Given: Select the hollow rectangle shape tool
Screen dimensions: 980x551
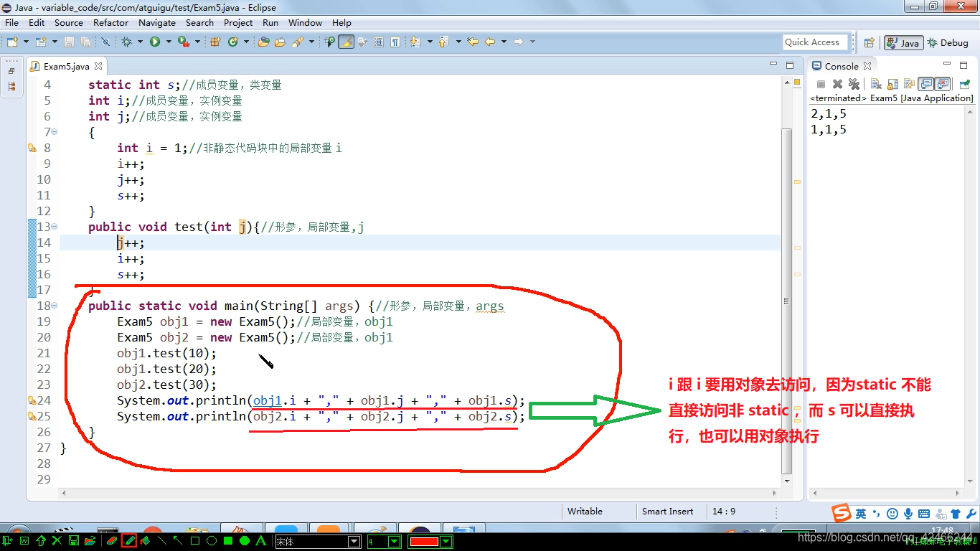Looking at the screenshot, I should pyautogui.click(x=194, y=541).
